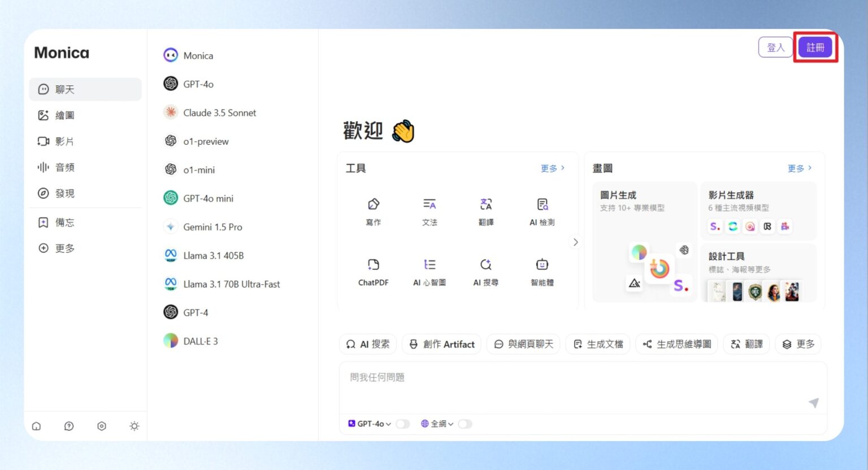Click the 登入 login button
This screenshot has width=868, height=470.
pyautogui.click(x=775, y=47)
